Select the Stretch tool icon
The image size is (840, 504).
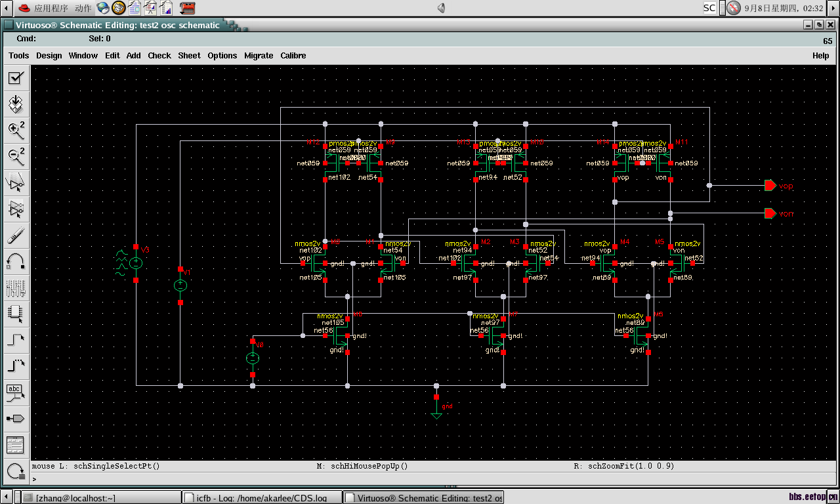16,182
